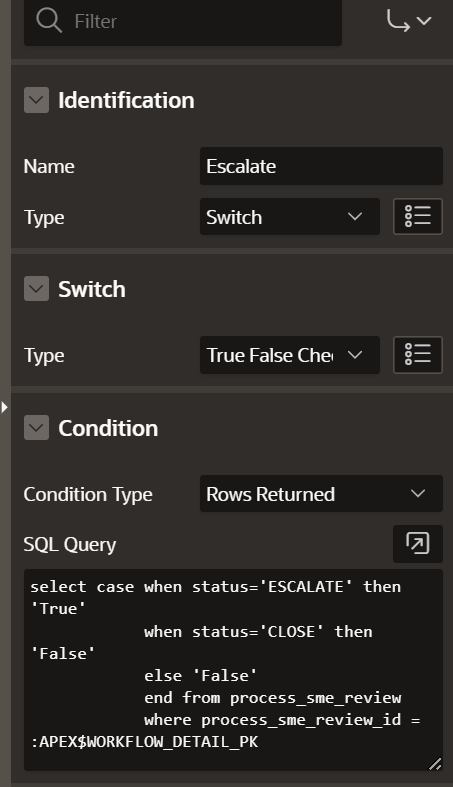The width and height of the screenshot is (453, 787).
Task: Collapse the Condition section
Action: tap(36, 428)
